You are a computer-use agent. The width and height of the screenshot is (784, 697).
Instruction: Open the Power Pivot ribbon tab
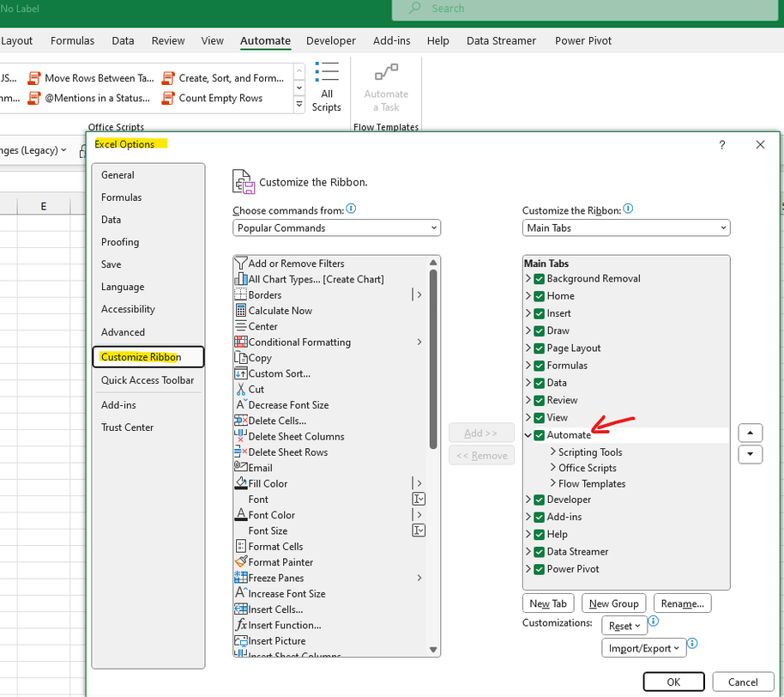(583, 41)
